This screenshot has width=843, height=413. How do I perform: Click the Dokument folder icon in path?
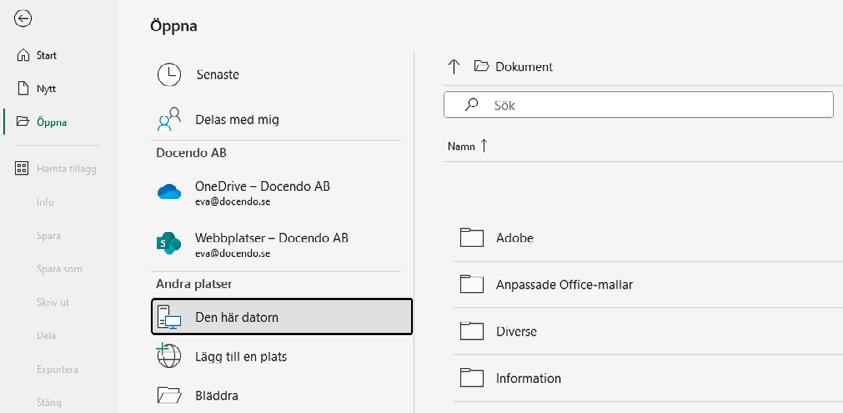coord(481,66)
